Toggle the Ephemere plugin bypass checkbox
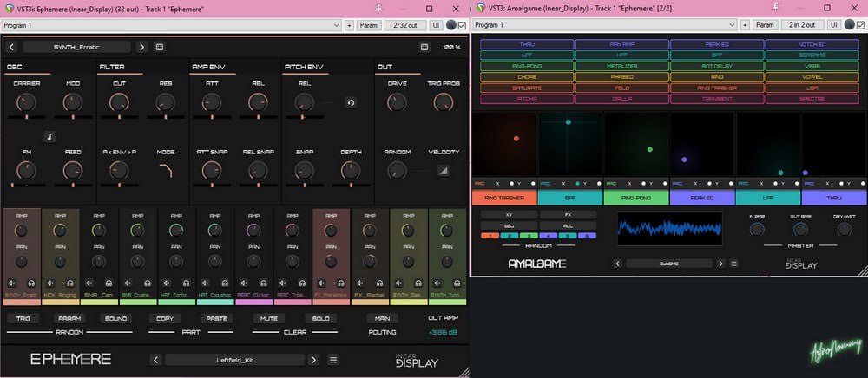Image resolution: width=868 pixels, height=378 pixels. (x=461, y=25)
